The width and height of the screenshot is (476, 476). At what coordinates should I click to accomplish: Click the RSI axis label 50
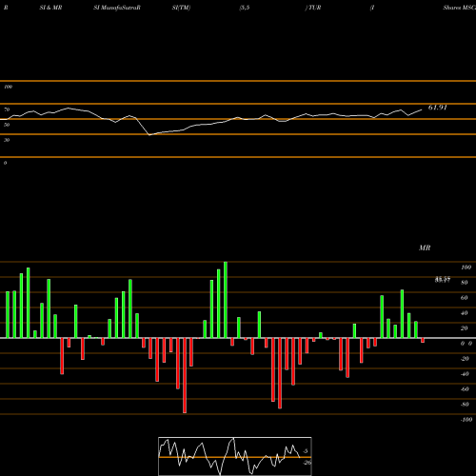point(7,125)
